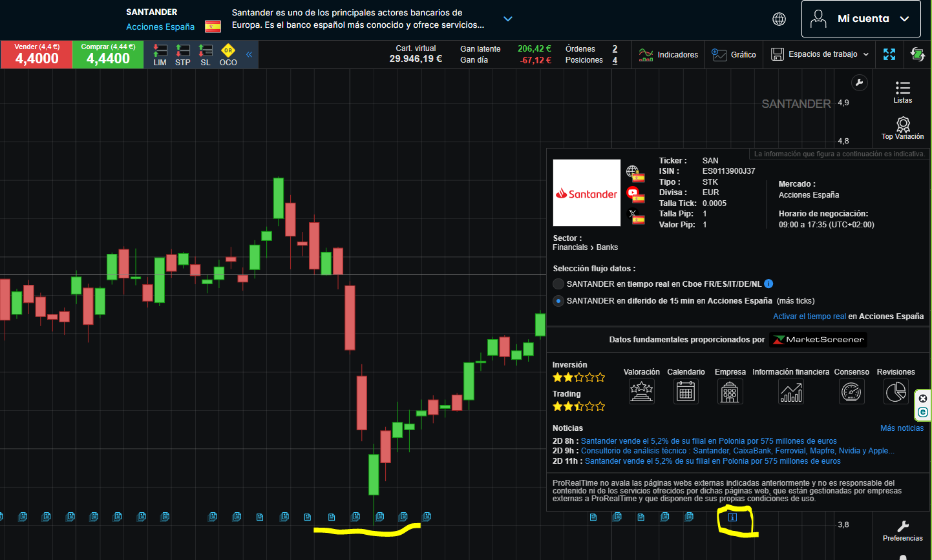Open 2D 11h Santander Polonia news

pos(713,461)
